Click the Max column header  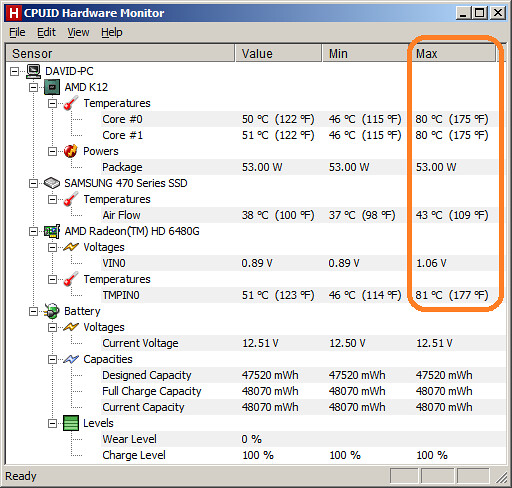point(452,53)
